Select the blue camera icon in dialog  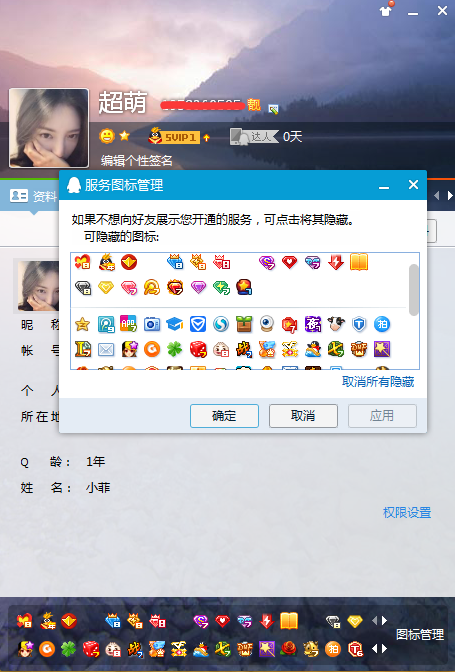pyautogui.click(x=152, y=324)
